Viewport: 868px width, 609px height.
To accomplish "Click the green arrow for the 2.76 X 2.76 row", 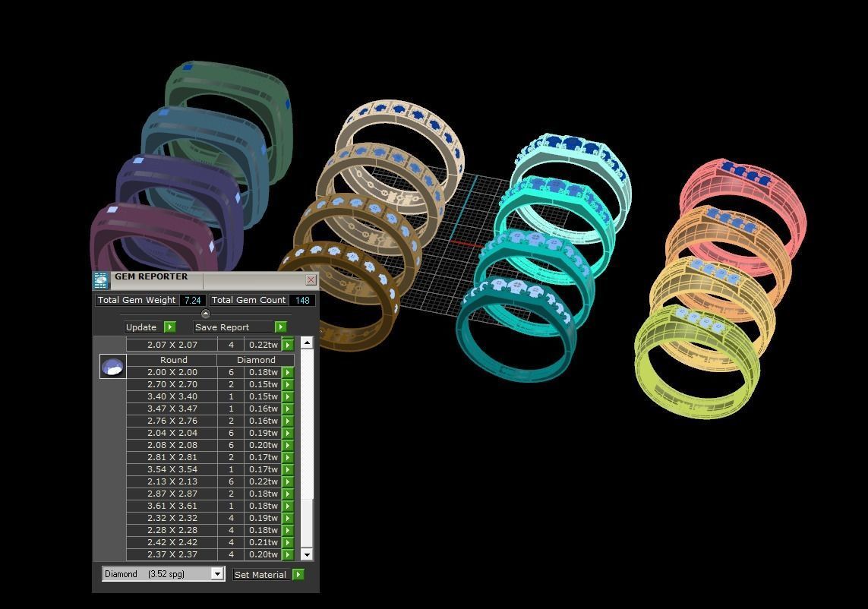I will 288,421.
